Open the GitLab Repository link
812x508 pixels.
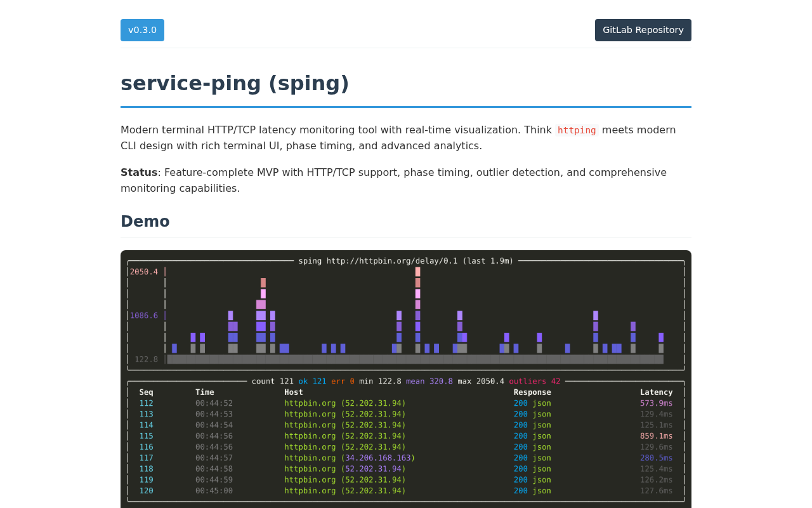pyautogui.click(x=643, y=29)
